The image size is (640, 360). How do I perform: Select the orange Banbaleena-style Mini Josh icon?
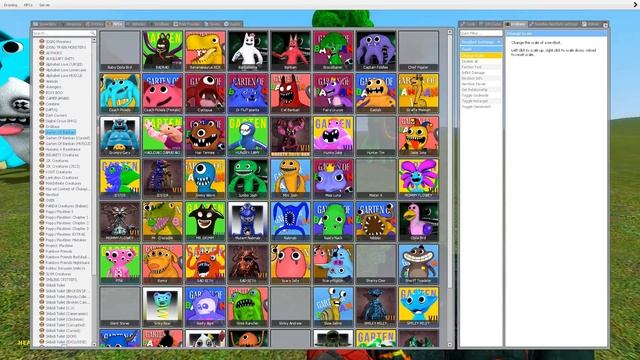(x=290, y=179)
